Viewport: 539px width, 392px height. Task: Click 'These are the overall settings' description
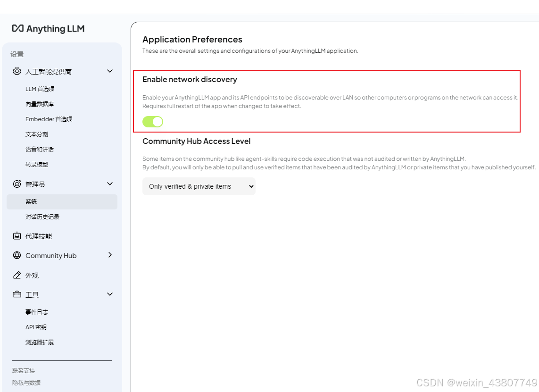[x=250, y=51]
